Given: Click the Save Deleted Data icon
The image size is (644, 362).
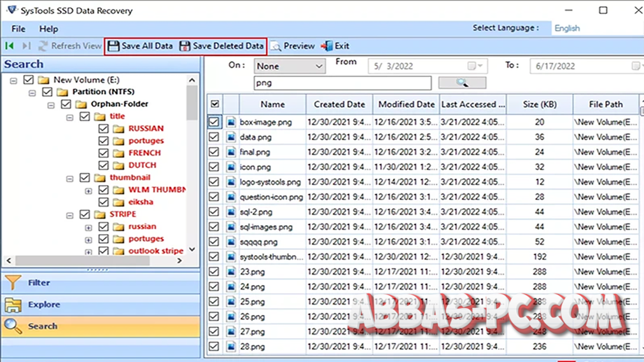Looking at the screenshot, I should point(185,46).
